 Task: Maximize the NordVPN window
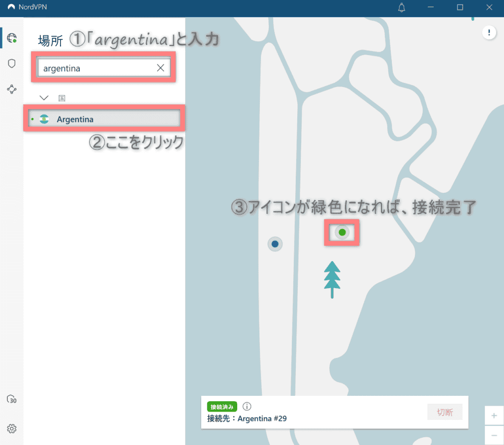pos(460,7)
